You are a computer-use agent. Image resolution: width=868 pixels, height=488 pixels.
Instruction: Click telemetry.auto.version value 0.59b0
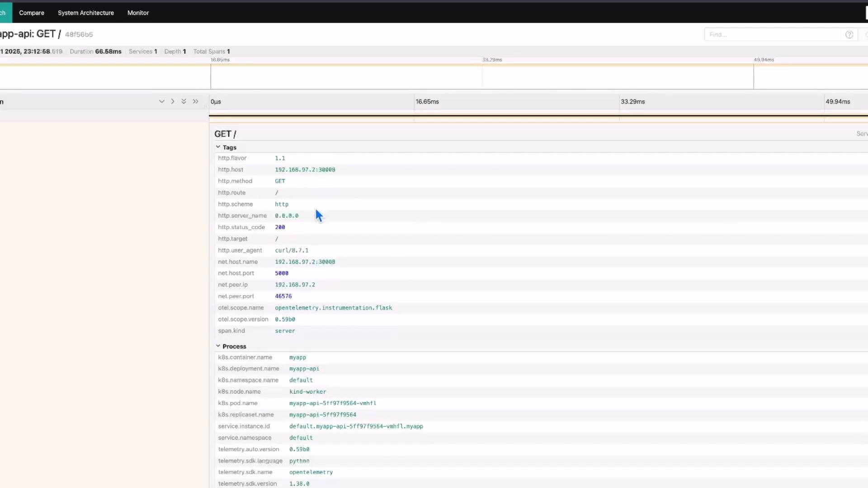click(x=299, y=449)
